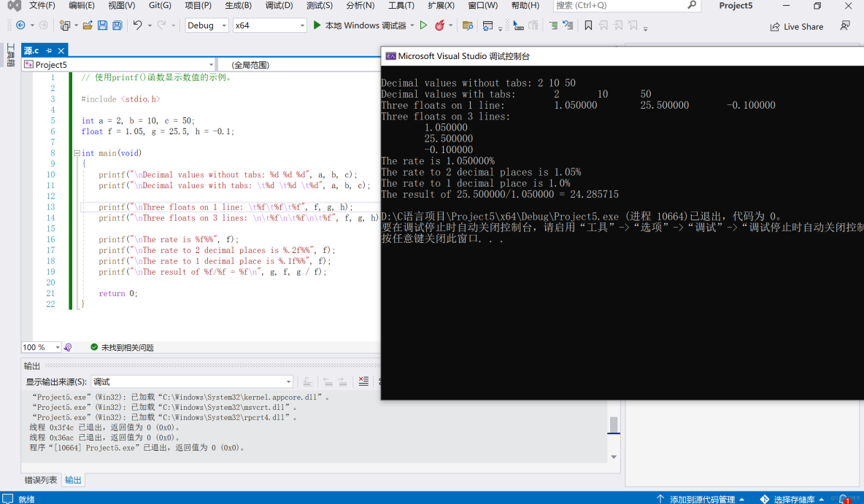Click the Hot Reload flame icon
864x504 pixels.
440,26
